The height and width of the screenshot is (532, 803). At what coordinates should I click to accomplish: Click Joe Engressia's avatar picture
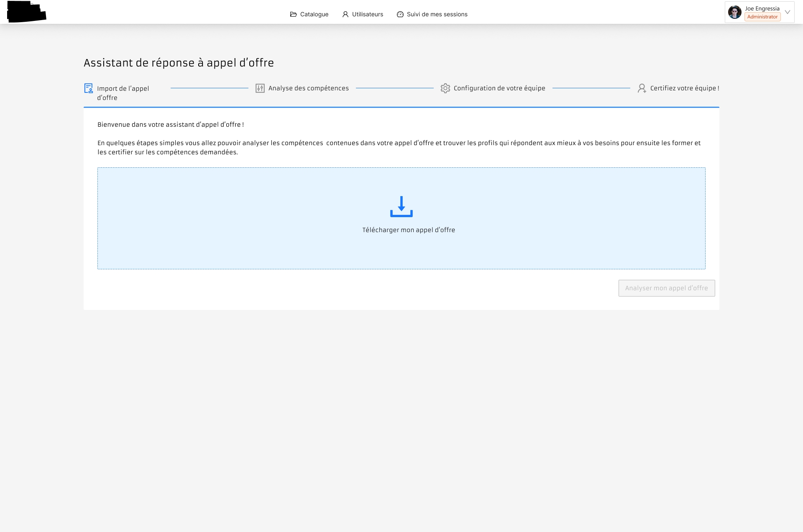point(734,12)
